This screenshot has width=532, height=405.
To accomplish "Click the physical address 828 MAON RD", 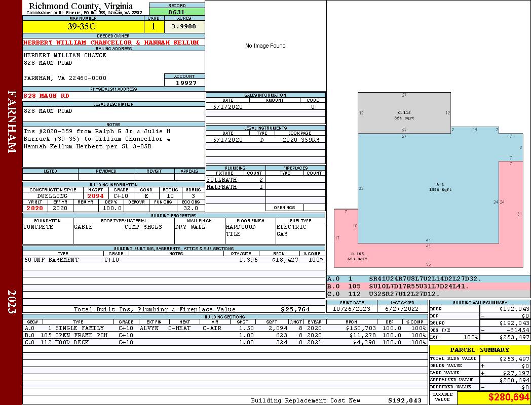I will [46, 96].
